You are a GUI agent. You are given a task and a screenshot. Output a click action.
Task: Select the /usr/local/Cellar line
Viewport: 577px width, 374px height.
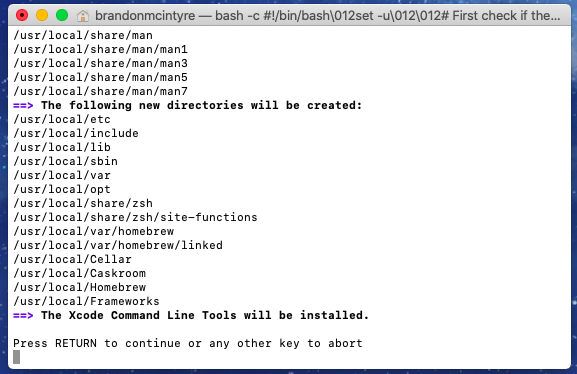[72, 259]
